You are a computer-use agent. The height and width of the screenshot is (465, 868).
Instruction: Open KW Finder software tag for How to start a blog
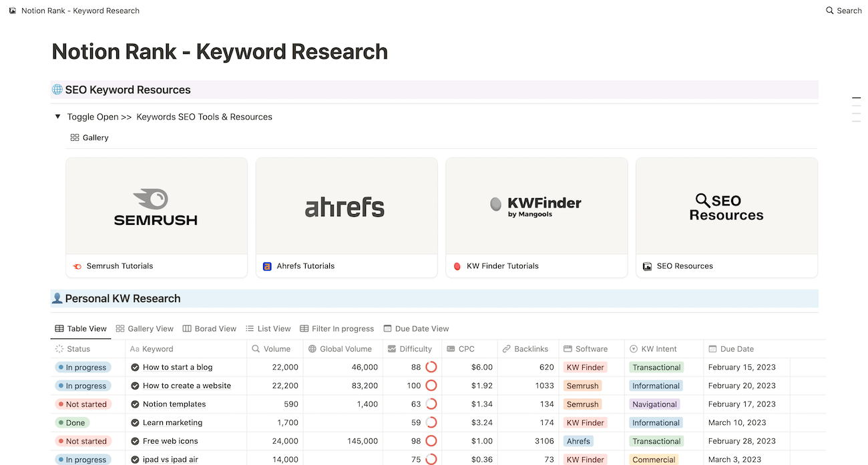[x=585, y=368]
